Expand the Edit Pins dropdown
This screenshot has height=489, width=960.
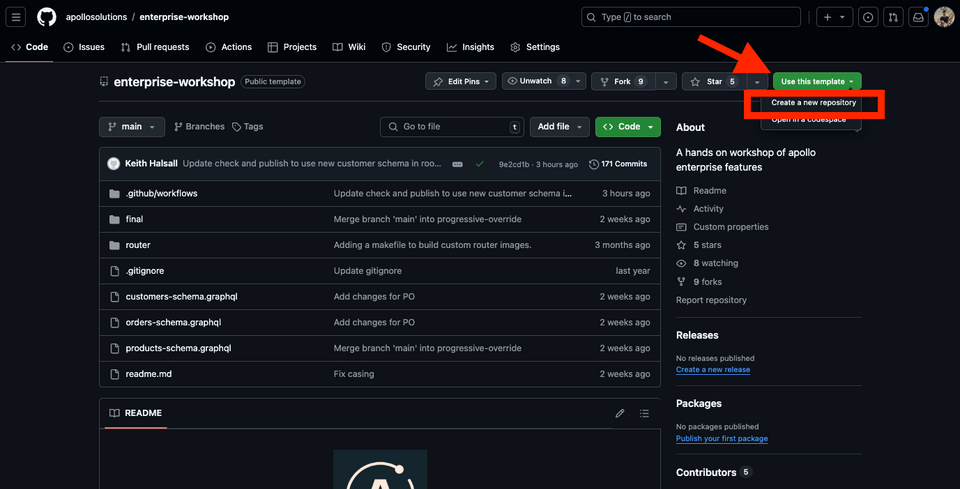tap(460, 81)
